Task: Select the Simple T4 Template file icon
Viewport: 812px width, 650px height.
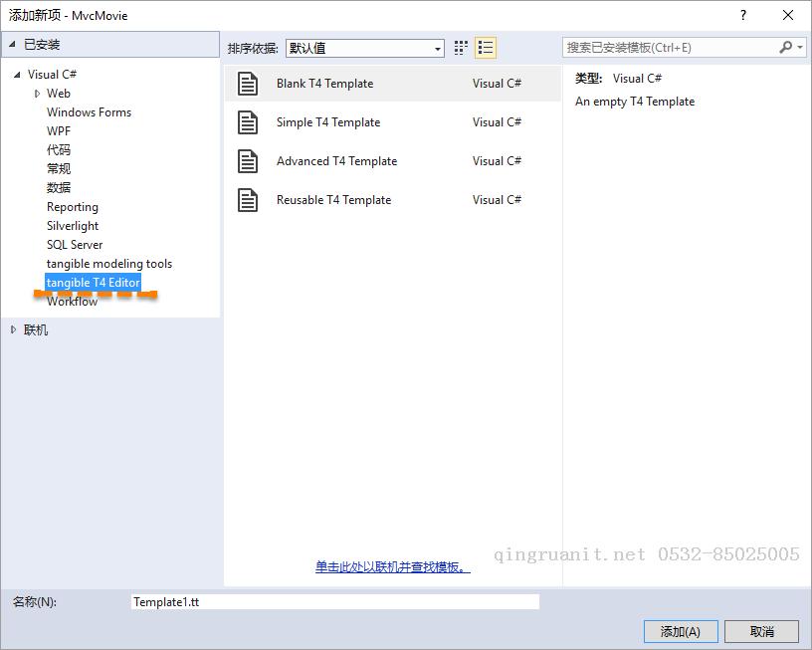Action: (248, 122)
